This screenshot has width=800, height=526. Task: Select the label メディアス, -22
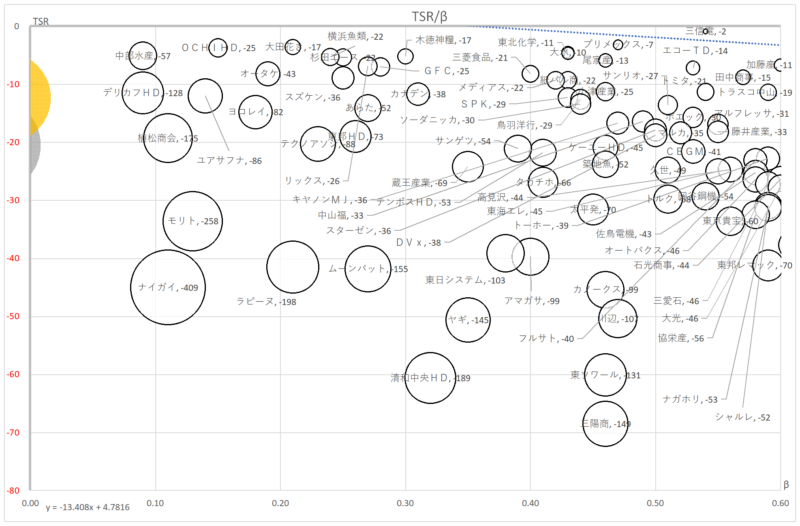tap(491, 87)
